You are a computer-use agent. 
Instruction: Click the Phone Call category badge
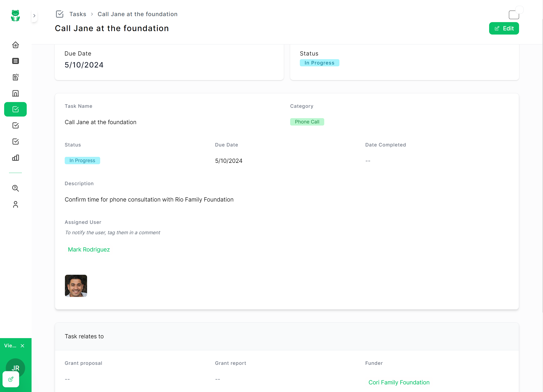click(307, 122)
